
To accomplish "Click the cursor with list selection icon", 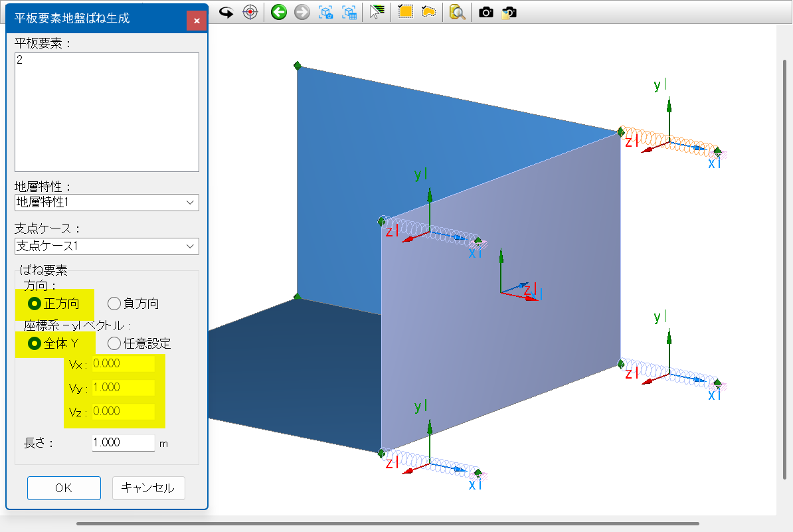I will coord(377,12).
